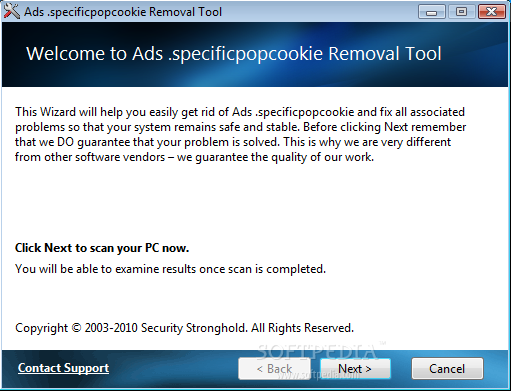Click the empty white area below the description
Image resolution: width=511 pixels, height=391 pixels.
tap(255, 202)
